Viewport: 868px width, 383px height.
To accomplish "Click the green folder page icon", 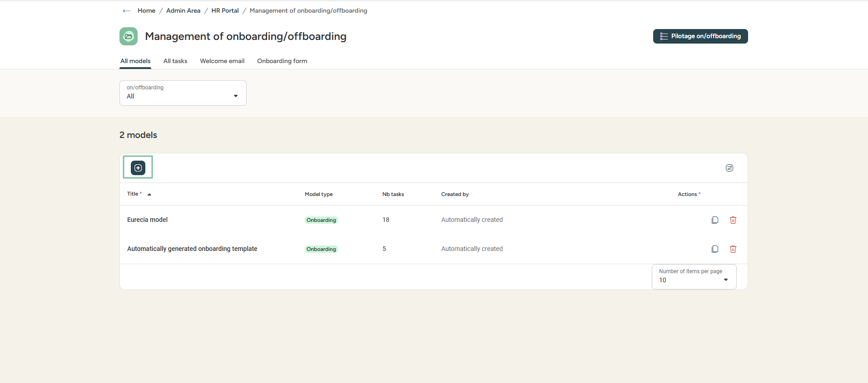I will click(x=129, y=36).
